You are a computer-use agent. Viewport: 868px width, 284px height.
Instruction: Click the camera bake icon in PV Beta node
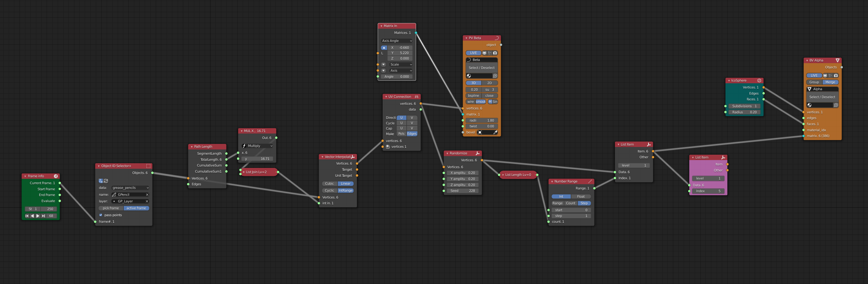point(495,53)
